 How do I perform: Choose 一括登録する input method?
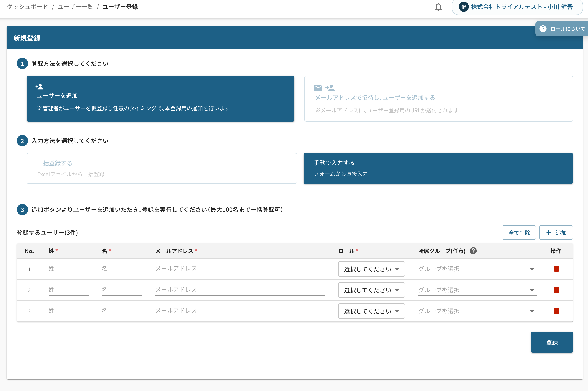[x=162, y=168]
